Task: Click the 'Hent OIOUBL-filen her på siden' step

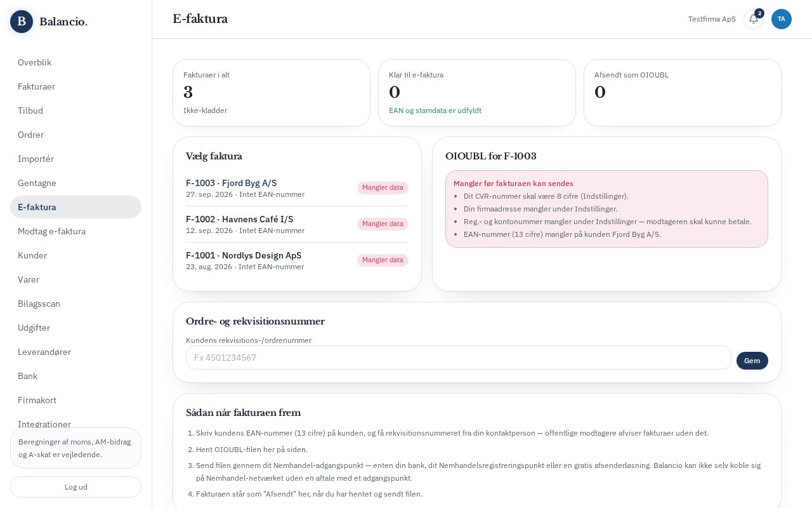Action: (252, 450)
